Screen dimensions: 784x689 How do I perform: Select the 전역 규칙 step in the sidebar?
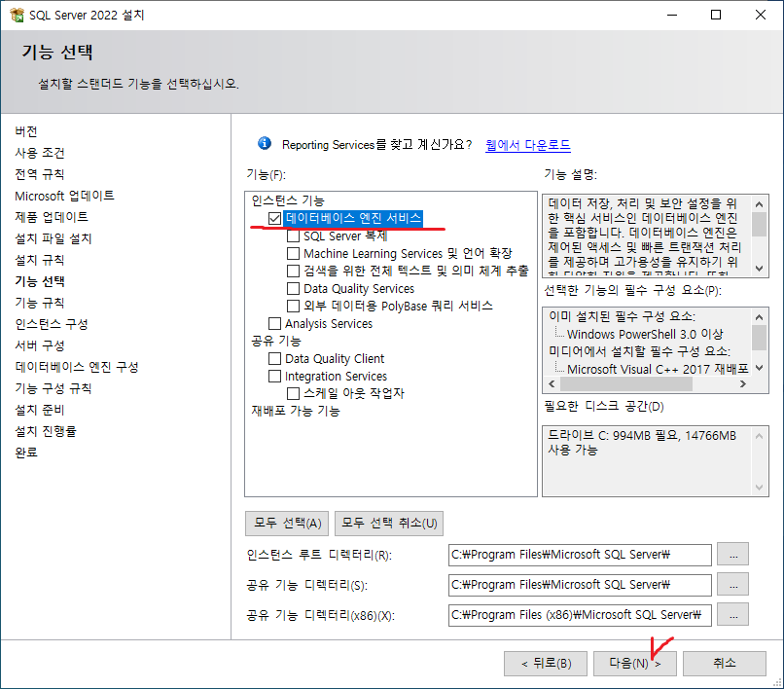tap(40, 174)
